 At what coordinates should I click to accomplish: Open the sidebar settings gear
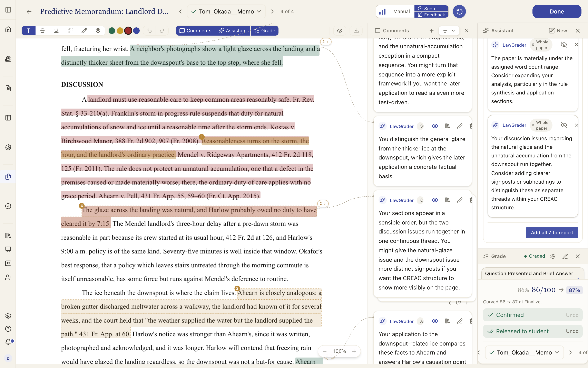point(8,316)
